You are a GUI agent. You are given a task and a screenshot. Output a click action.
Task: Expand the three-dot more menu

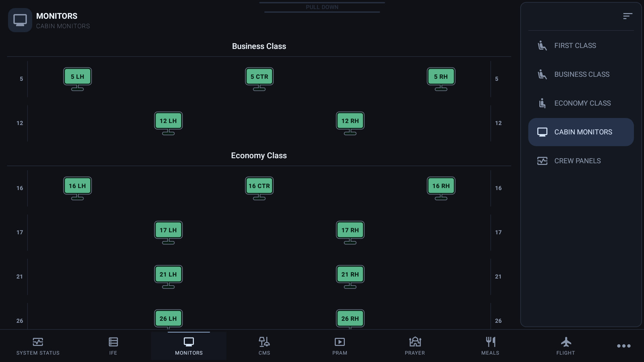click(624, 346)
